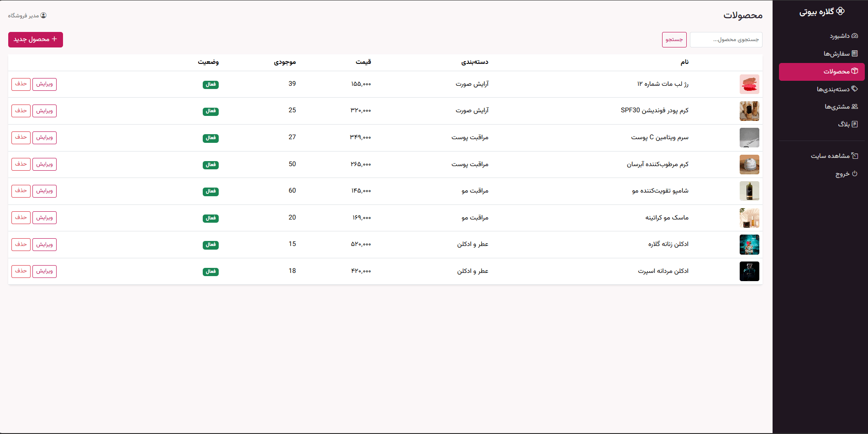Delete the سرم ویتامین C پوست product

click(x=21, y=138)
